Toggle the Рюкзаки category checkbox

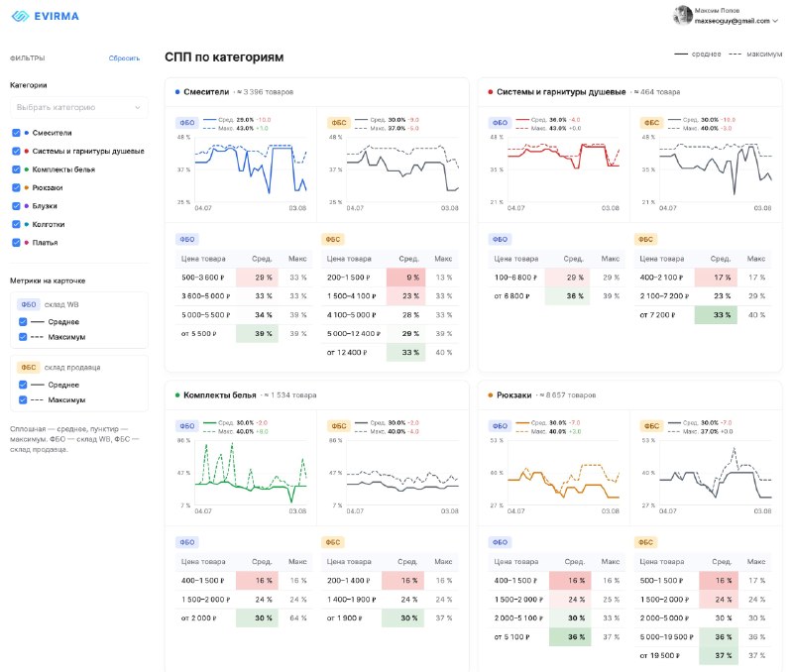pos(16,187)
